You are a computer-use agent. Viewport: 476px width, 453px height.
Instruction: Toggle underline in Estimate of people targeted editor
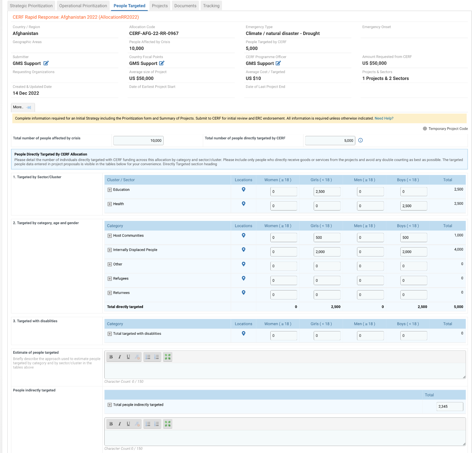(128, 357)
